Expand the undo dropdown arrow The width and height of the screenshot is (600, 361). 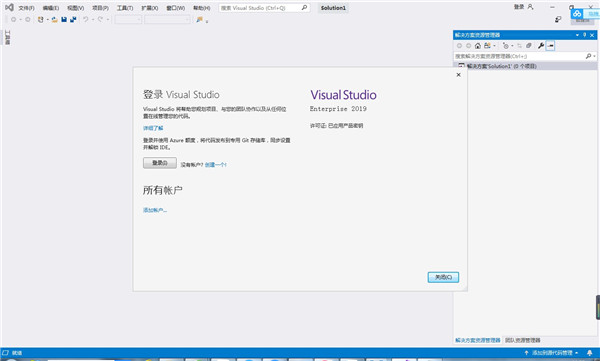pyautogui.click(x=93, y=20)
